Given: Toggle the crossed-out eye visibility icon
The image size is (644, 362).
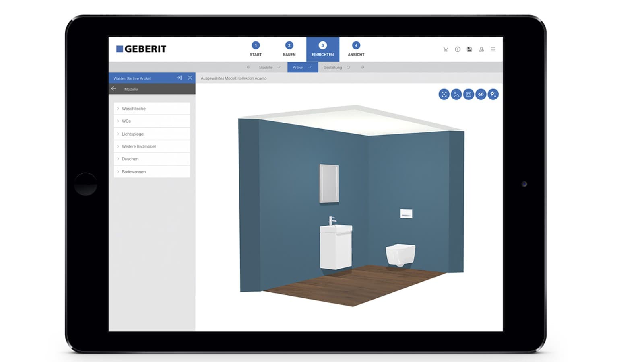Looking at the screenshot, I should (x=481, y=95).
